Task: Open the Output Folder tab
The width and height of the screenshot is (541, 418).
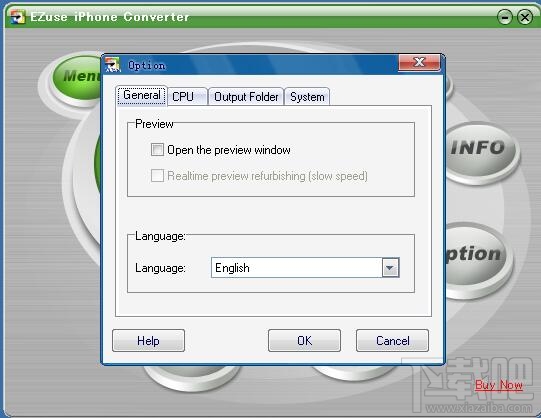Action: click(x=246, y=97)
